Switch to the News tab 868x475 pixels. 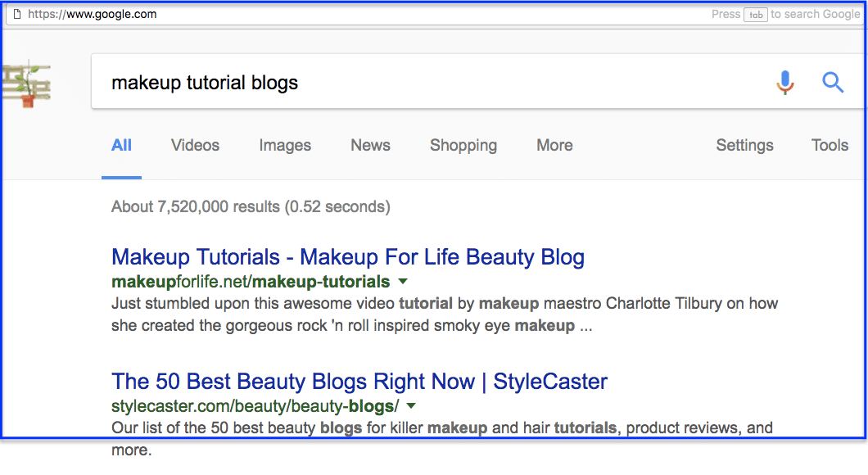pos(370,146)
